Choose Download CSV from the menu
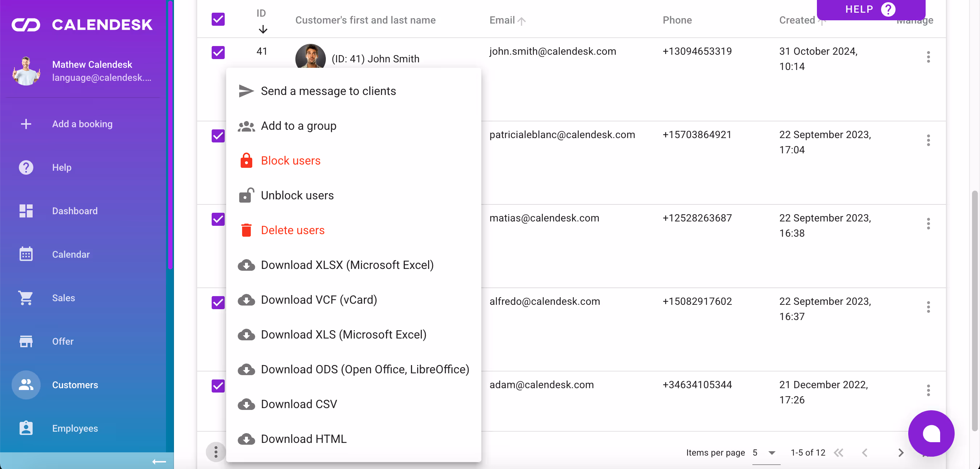The width and height of the screenshot is (980, 469). [299, 404]
